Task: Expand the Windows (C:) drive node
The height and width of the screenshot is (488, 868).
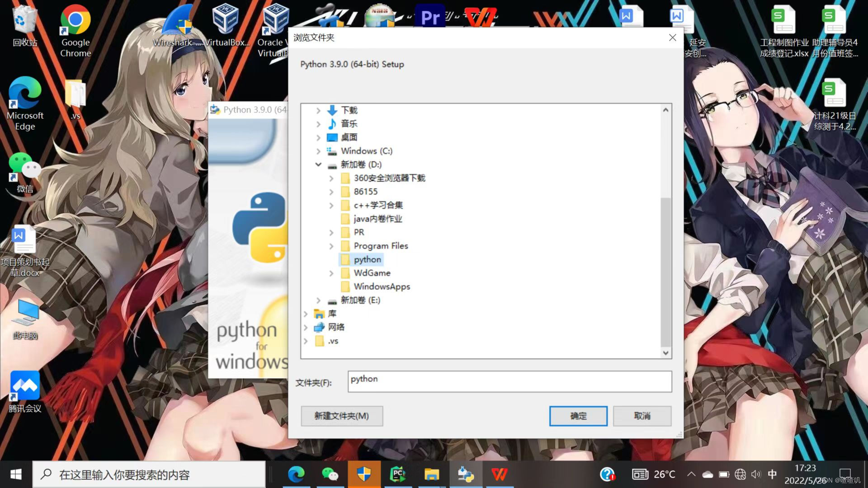Action: tap(318, 151)
